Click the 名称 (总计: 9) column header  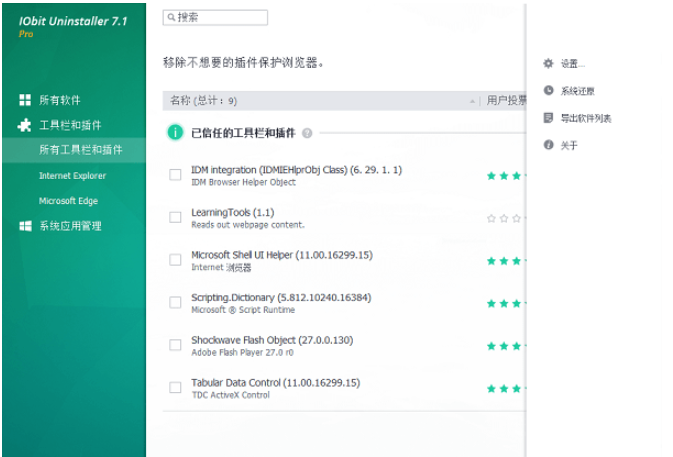(203, 100)
